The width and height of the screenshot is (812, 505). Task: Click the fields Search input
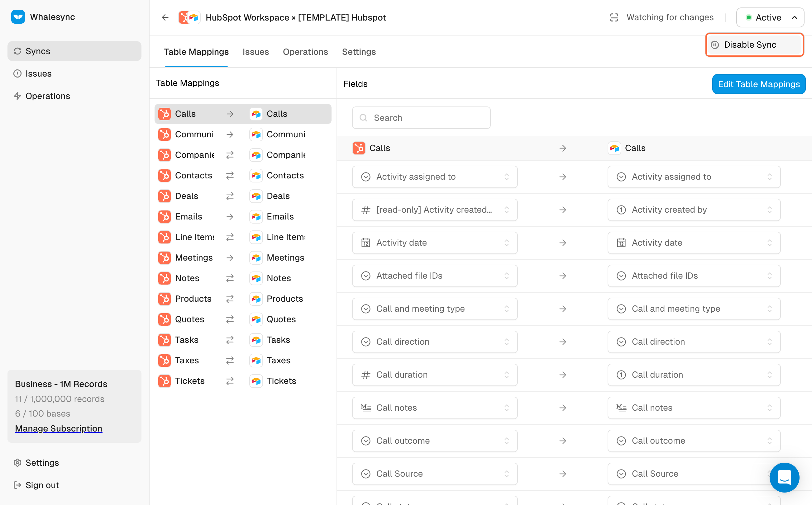point(421,118)
